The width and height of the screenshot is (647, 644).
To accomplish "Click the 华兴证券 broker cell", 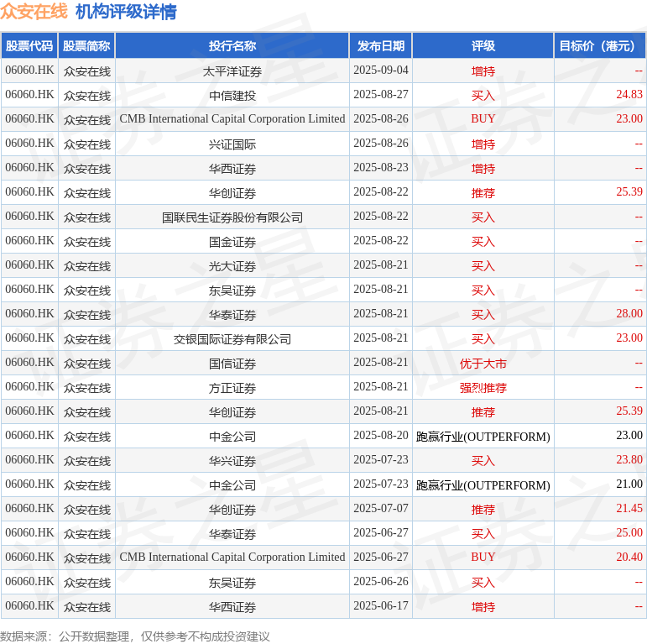I will [x=232, y=461].
